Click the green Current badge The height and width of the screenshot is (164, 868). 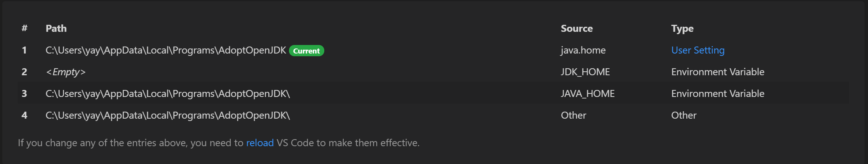point(306,51)
